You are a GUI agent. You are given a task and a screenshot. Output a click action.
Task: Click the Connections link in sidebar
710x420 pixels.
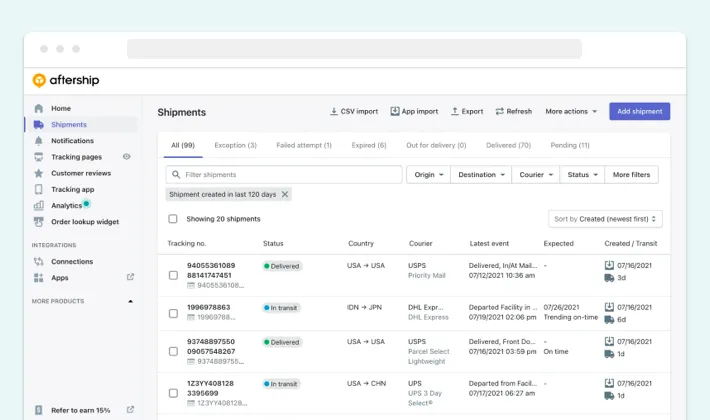click(72, 262)
